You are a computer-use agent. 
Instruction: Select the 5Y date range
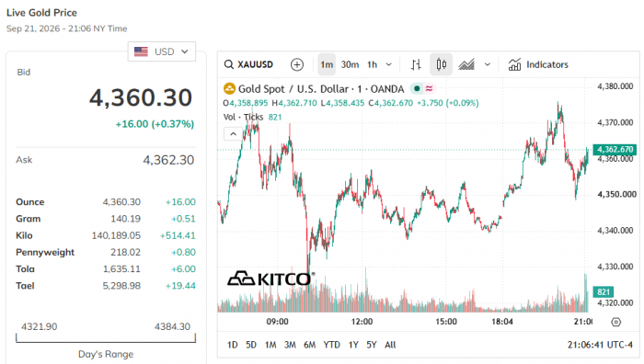coord(372,345)
